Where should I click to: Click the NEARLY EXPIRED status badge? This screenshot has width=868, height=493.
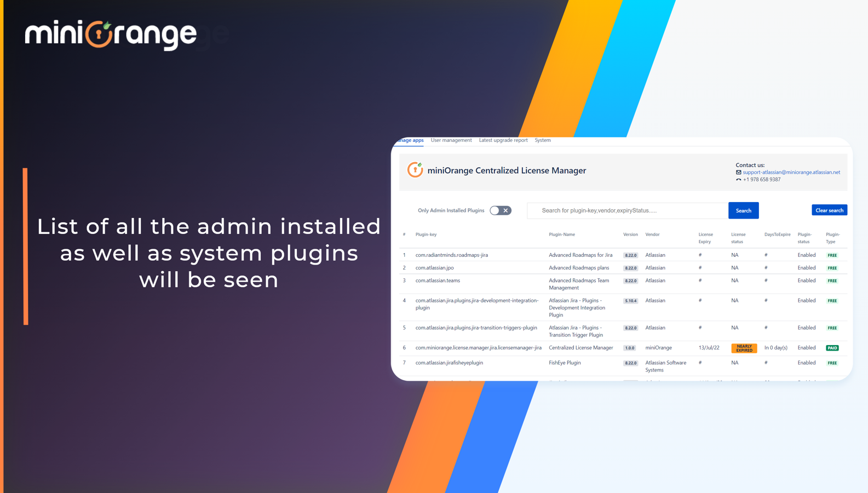tap(744, 348)
